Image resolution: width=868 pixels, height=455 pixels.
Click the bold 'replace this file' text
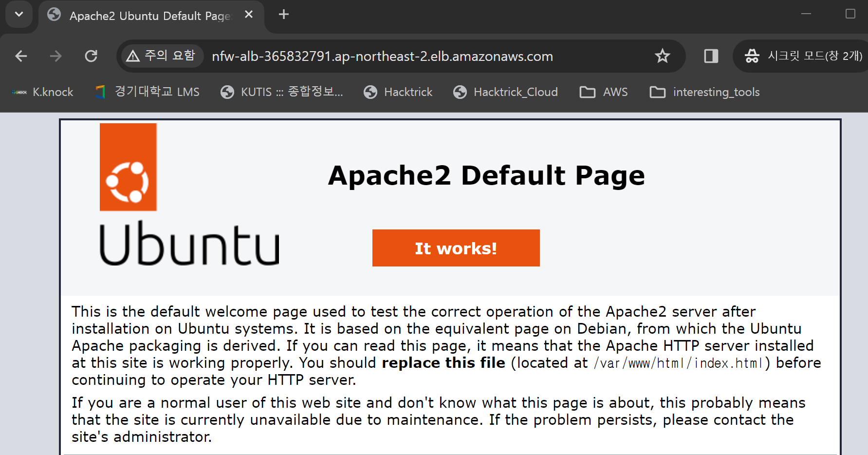click(443, 363)
